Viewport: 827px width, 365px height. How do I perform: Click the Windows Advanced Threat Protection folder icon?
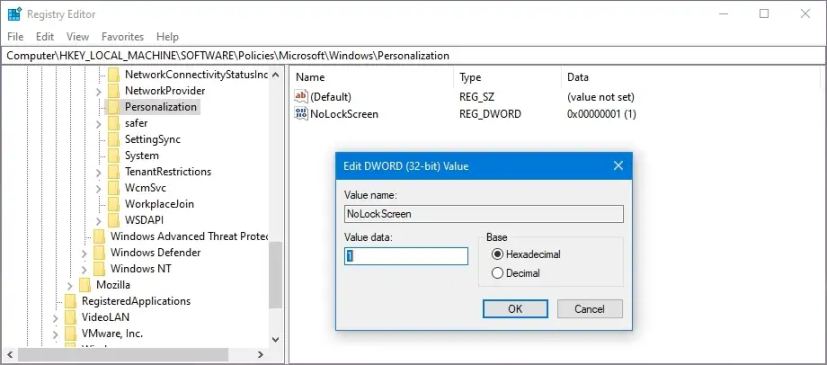[x=99, y=236]
